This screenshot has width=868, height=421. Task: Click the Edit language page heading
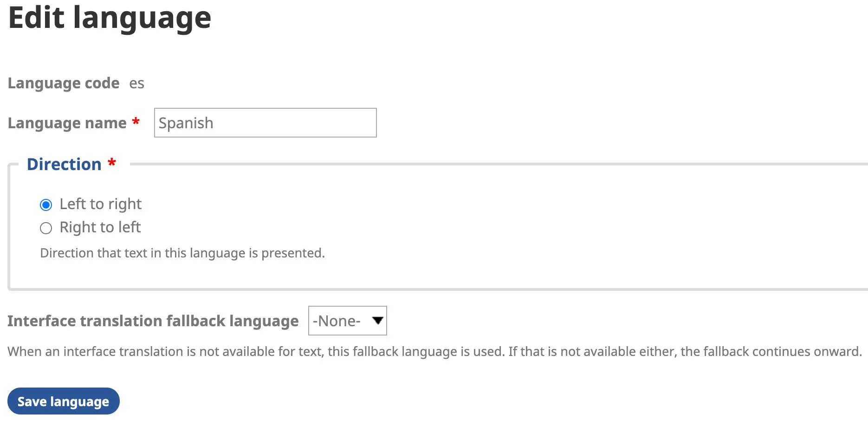[x=110, y=18]
